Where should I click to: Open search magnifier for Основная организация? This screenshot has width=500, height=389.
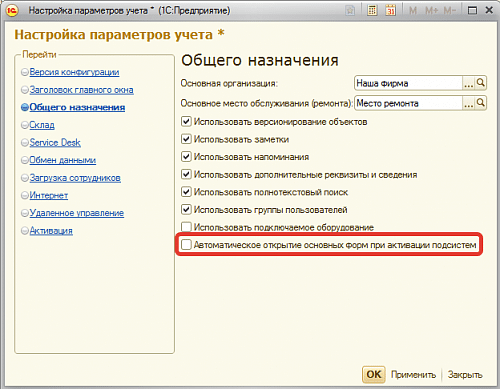[480, 83]
